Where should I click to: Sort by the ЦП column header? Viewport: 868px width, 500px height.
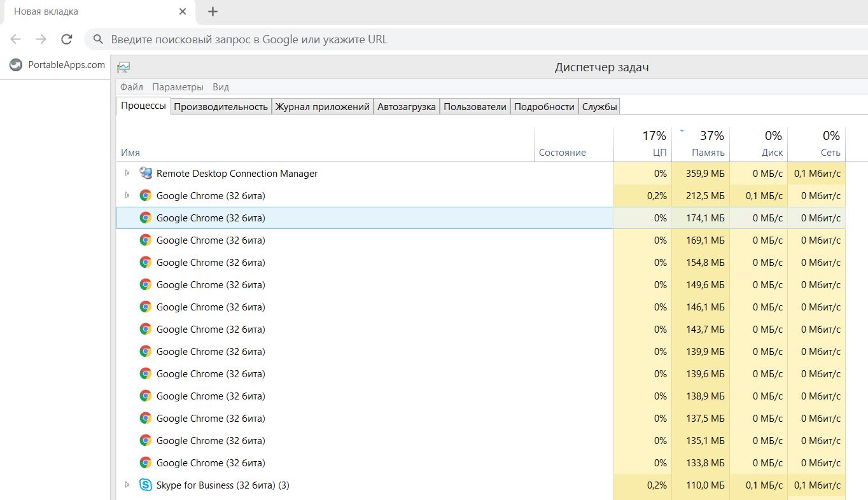pyautogui.click(x=643, y=144)
